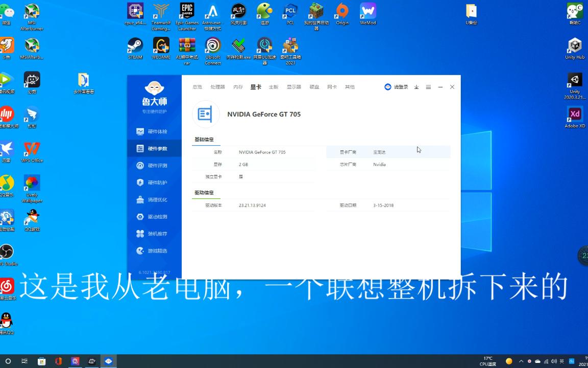The image size is (588, 368).
Task: Switch to the 处理器 processor tab
Action: [217, 87]
